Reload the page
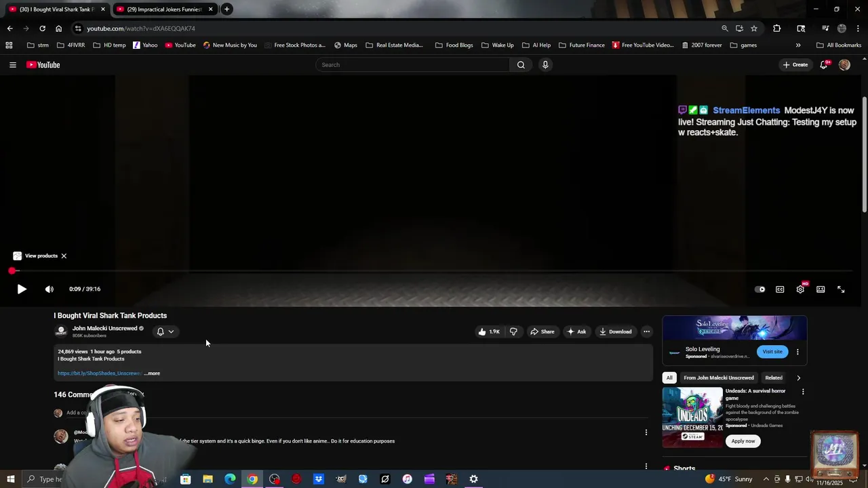 tap(42, 28)
